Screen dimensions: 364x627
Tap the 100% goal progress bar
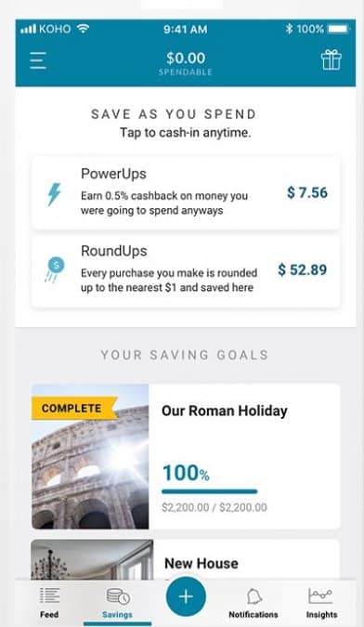click(x=209, y=491)
